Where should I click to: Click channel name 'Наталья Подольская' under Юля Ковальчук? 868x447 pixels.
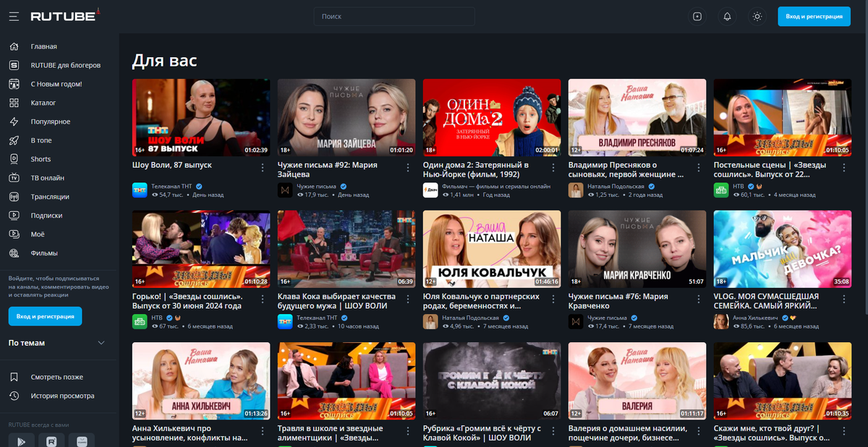point(471,318)
